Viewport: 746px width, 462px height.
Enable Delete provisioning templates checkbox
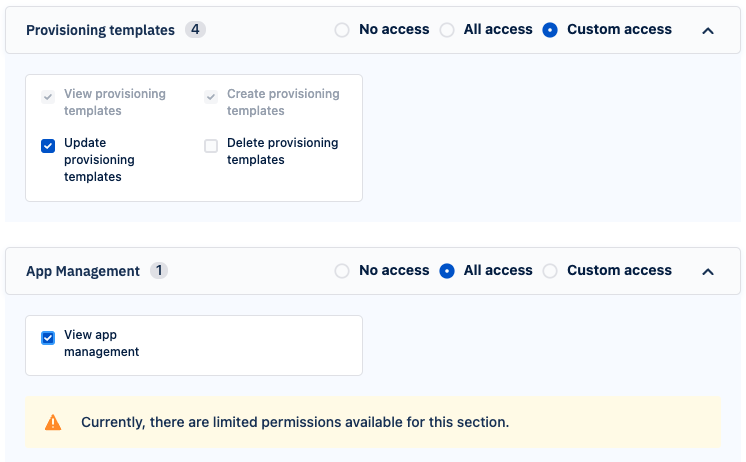pyautogui.click(x=211, y=146)
